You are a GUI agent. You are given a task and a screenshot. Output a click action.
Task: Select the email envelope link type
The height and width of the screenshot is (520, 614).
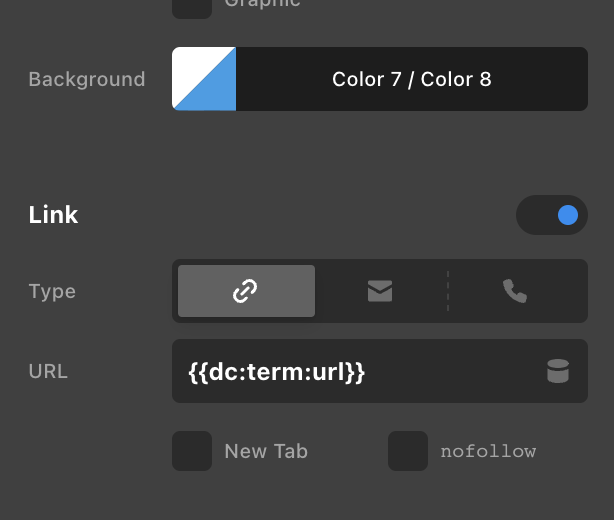[x=380, y=291]
